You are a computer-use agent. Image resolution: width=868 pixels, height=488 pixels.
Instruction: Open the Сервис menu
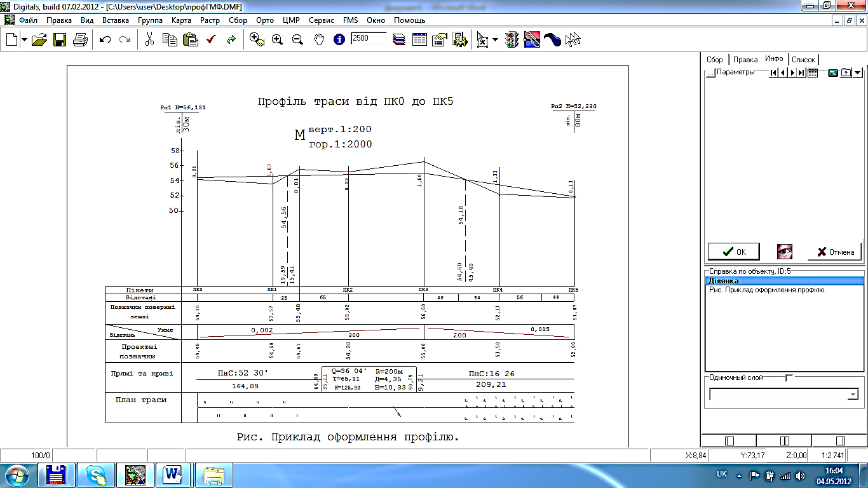(x=322, y=20)
